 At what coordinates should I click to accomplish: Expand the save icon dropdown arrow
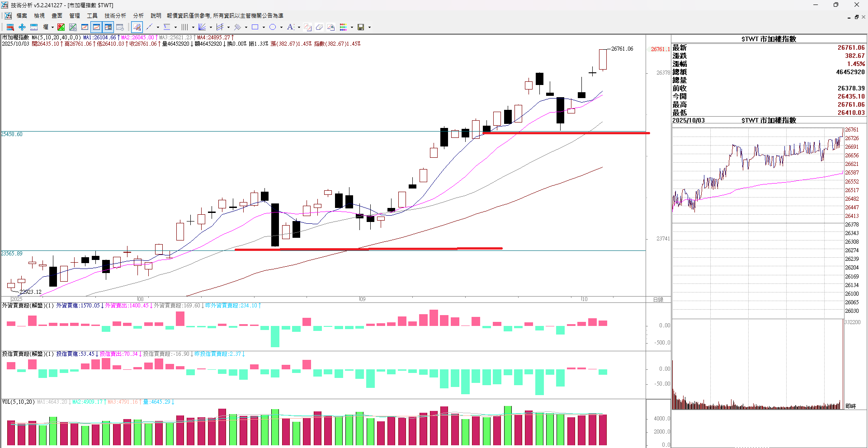[369, 27]
